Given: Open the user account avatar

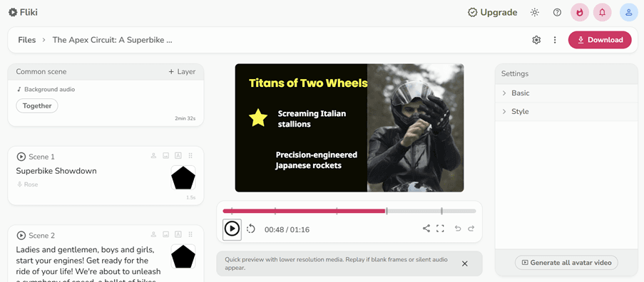Looking at the screenshot, I should pos(628,12).
